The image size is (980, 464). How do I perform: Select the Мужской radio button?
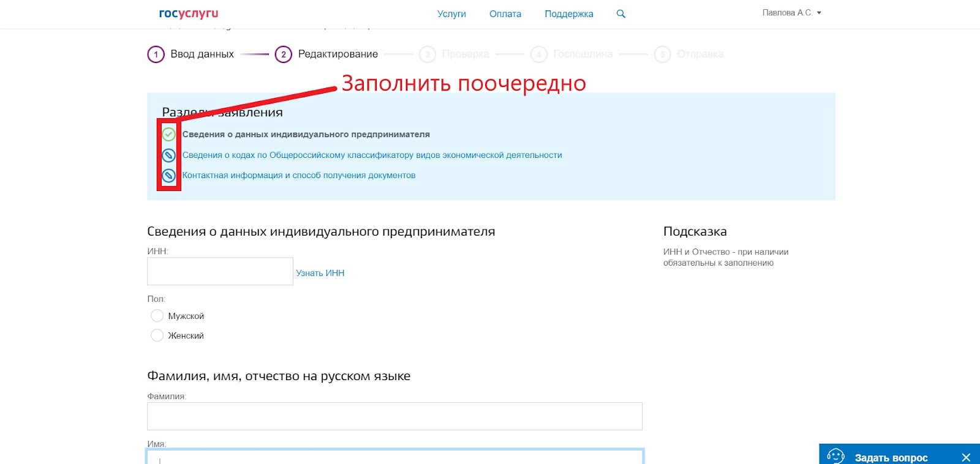[157, 316]
